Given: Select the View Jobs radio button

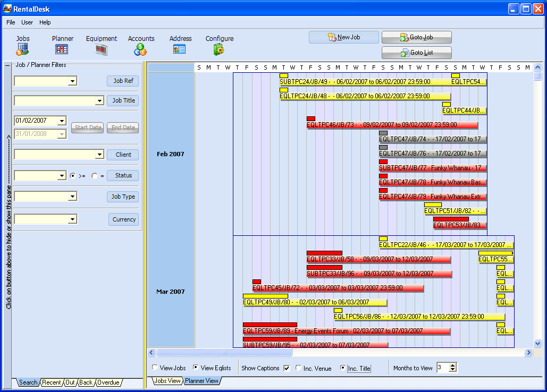Looking at the screenshot, I should click(155, 368).
